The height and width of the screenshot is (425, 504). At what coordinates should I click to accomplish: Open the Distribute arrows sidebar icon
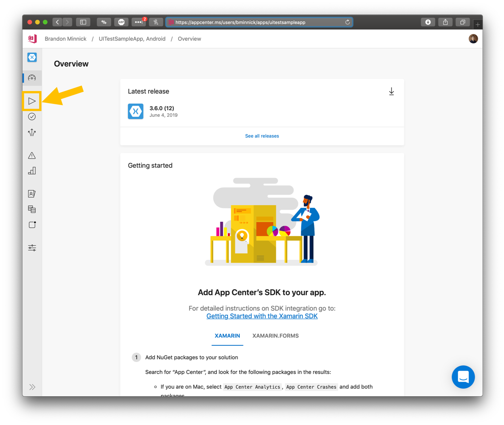[32, 132]
